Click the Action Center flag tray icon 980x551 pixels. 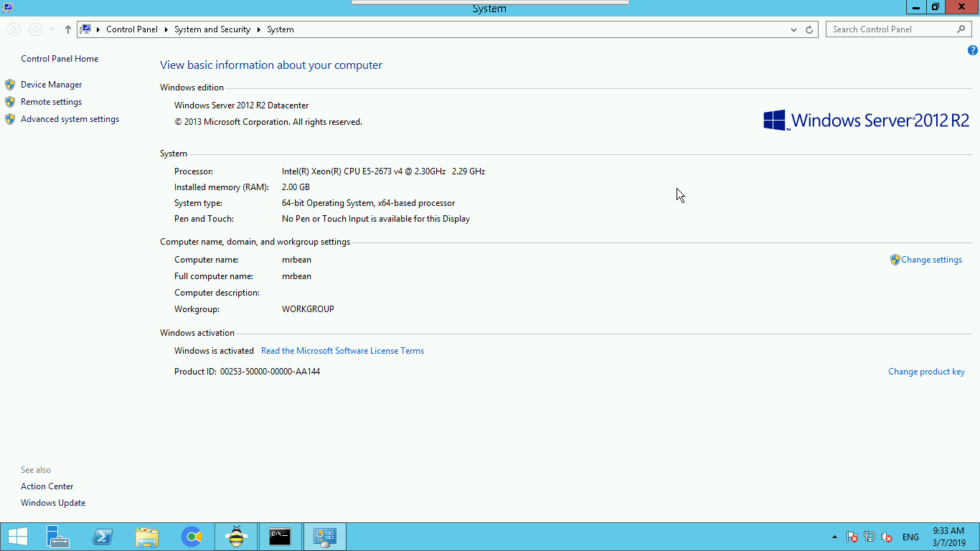pyautogui.click(x=852, y=537)
